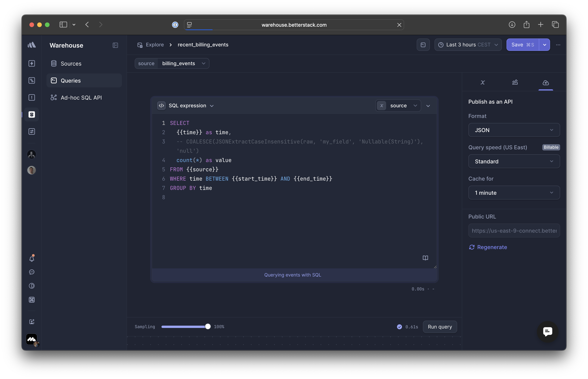This screenshot has width=588, height=379.
Task: Open the documentation book icon in editor
Action: 425,258
